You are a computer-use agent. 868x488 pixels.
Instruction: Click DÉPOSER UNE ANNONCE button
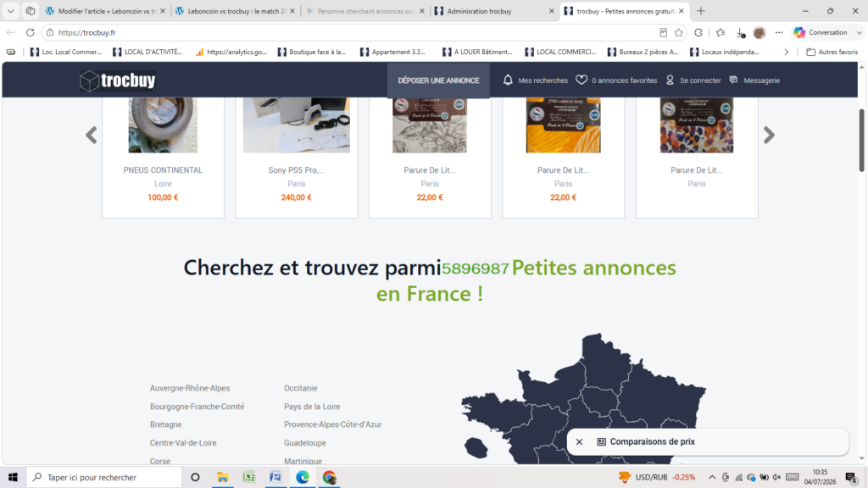(438, 80)
